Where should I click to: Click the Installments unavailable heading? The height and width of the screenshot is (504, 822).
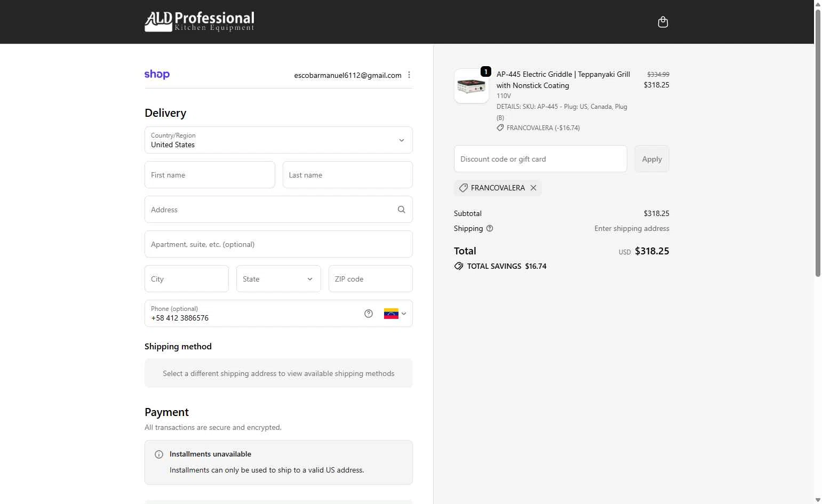[210, 454]
